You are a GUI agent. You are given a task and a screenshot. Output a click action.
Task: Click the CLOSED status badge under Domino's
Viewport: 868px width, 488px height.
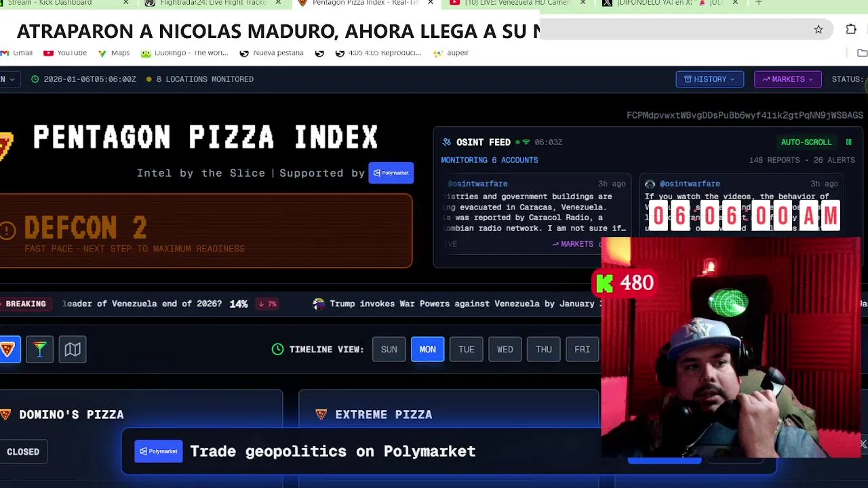tap(23, 451)
